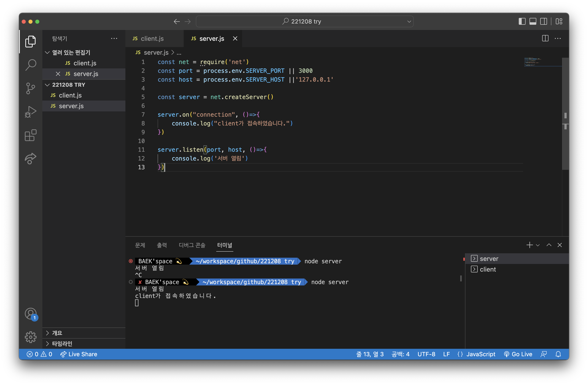588x385 pixels.
Task: Click Go Live in the status bar
Action: tap(518, 354)
